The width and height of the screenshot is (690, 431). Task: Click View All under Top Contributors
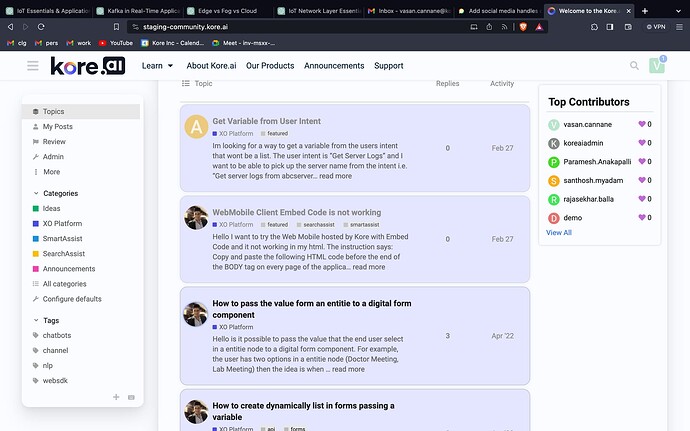tap(559, 232)
